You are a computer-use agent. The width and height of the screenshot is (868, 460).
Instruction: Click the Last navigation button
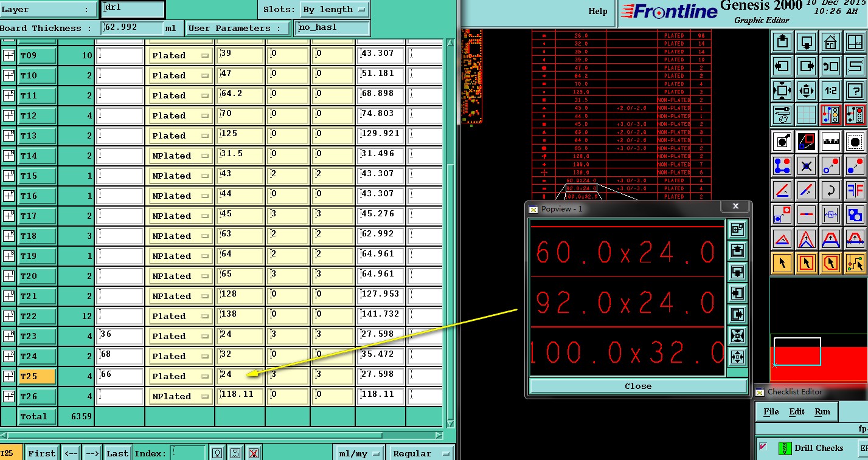(x=117, y=453)
